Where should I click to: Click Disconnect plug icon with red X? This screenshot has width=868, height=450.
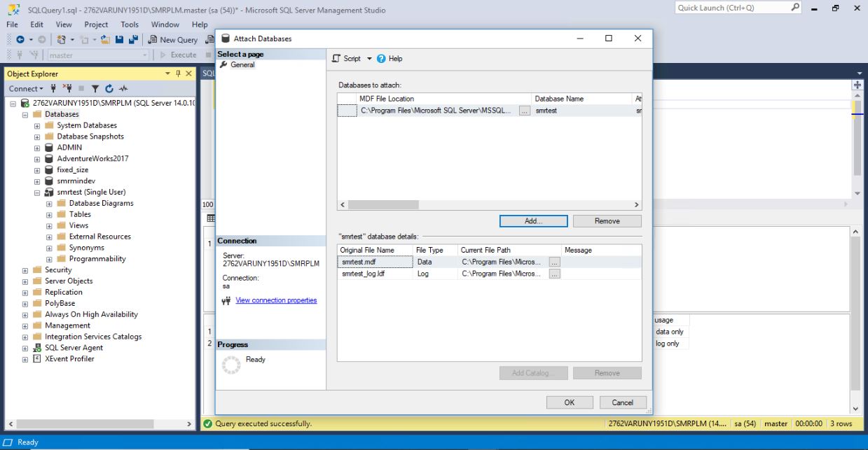(68, 89)
